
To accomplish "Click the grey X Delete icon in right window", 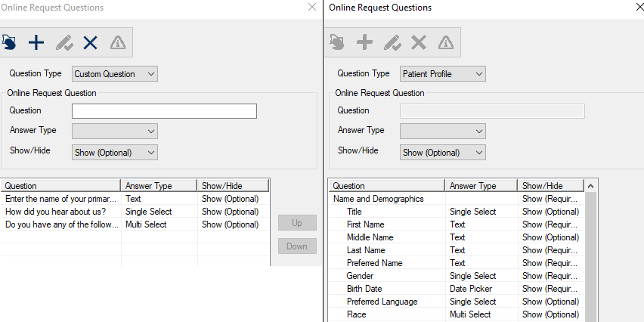I will pyautogui.click(x=419, y=42).
